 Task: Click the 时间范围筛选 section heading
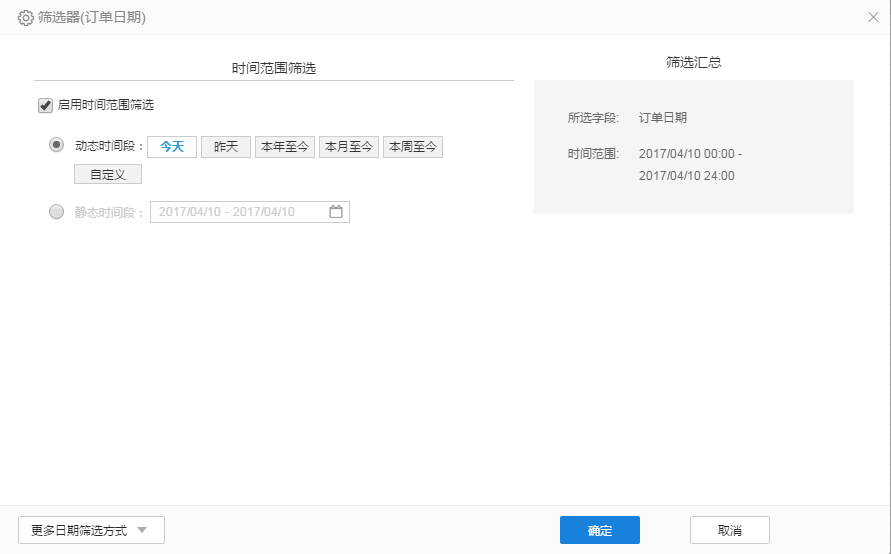[274, 68]
